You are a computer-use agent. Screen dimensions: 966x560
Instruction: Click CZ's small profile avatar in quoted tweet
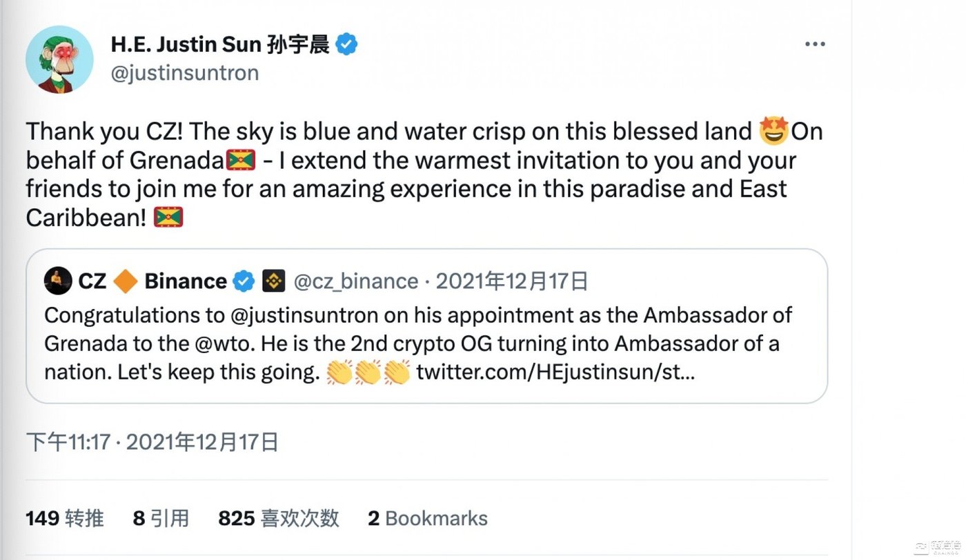(x=58, y=281)
